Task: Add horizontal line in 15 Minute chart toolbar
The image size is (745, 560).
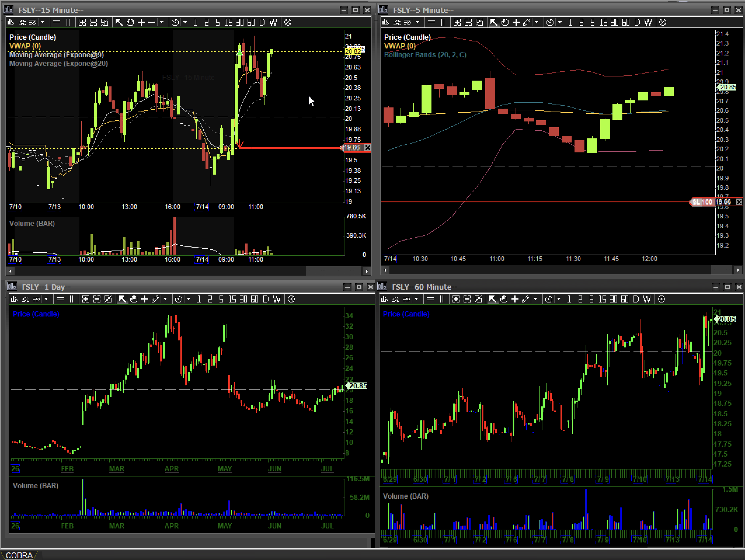Action: (57, 22)
